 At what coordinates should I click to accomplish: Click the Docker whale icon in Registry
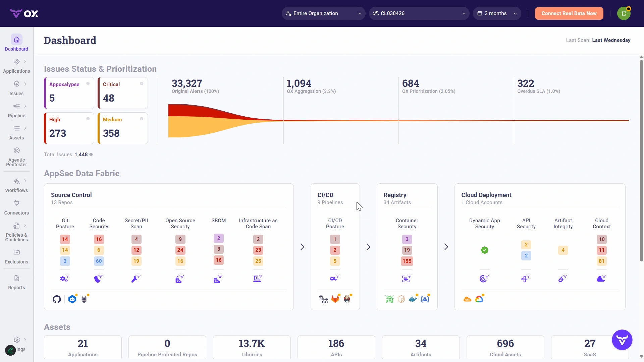(x=413, y=299)
